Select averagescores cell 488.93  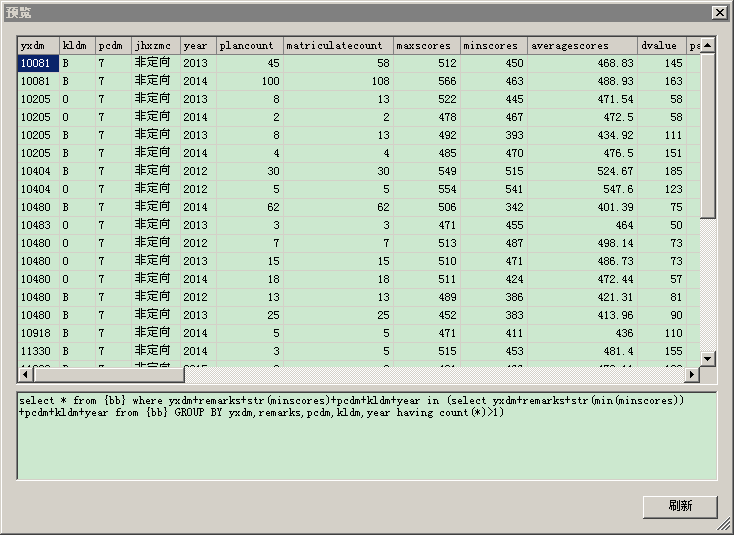[x=582, y=81]
